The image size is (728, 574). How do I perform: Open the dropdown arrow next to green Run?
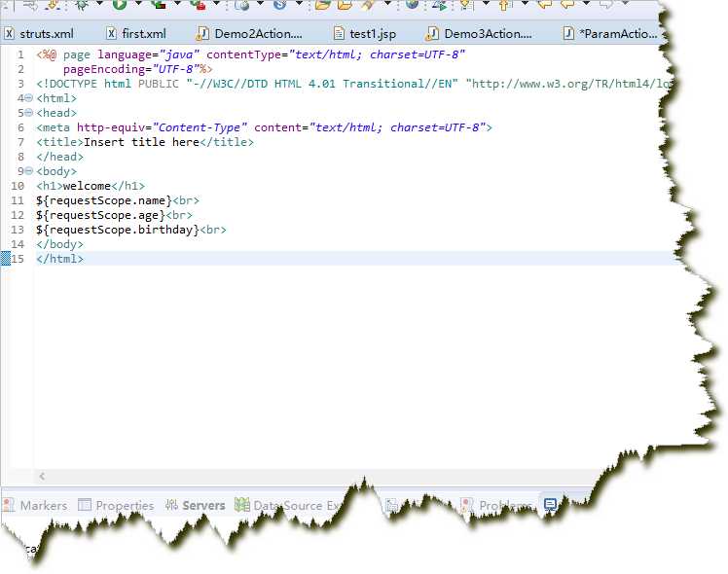138,4
